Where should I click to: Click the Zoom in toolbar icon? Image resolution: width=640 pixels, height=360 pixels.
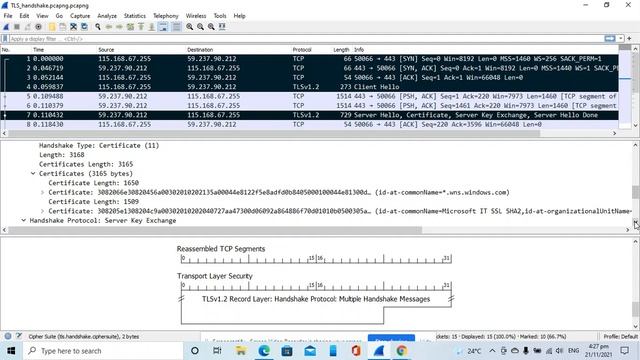click(x=190, y=27)
